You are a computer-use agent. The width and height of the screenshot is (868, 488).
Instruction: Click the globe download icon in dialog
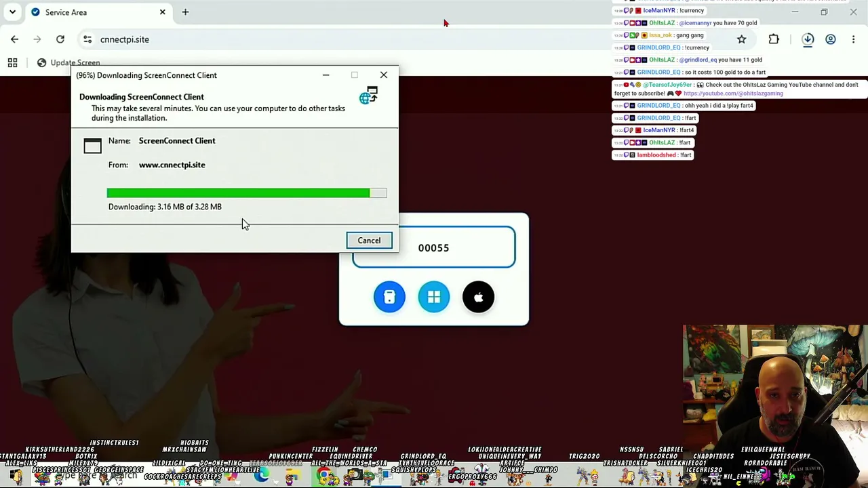pos(369,96)
